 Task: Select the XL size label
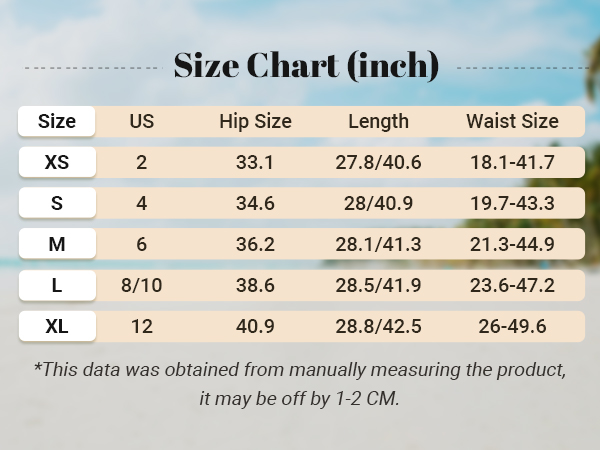pyautogui.click(x=57, y=326)
